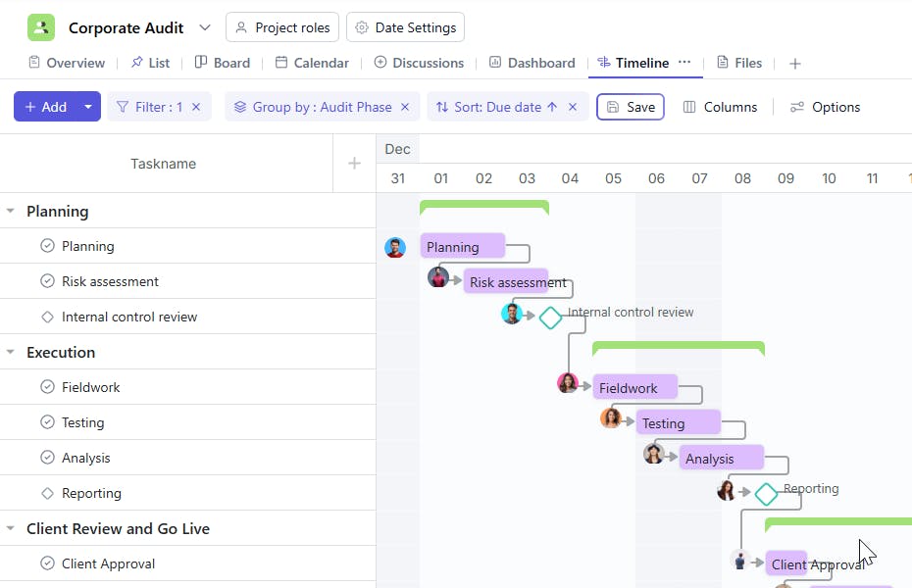Open the Columns settings
The height and width of the screenshot is (588, 912).
click(x=720, y=107)
